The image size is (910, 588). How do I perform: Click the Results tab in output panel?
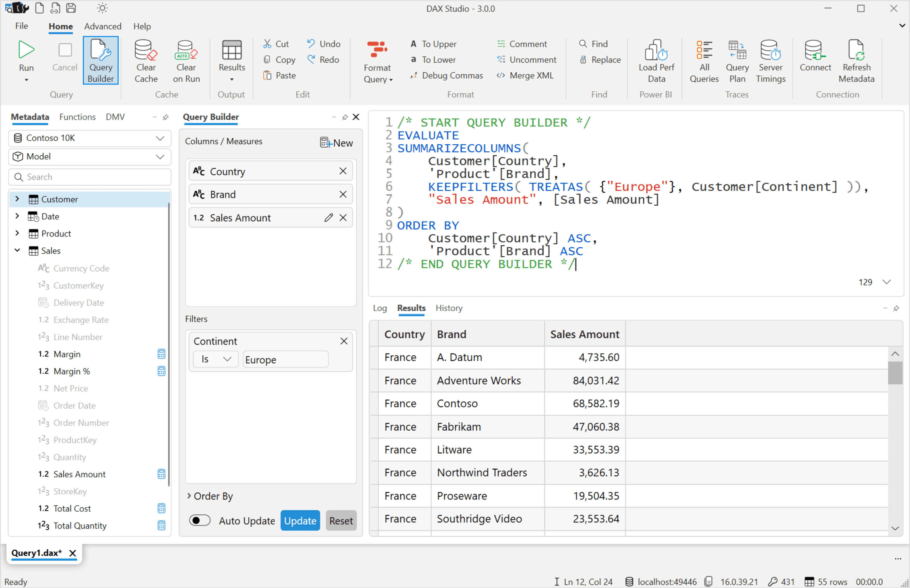(411, 308)
